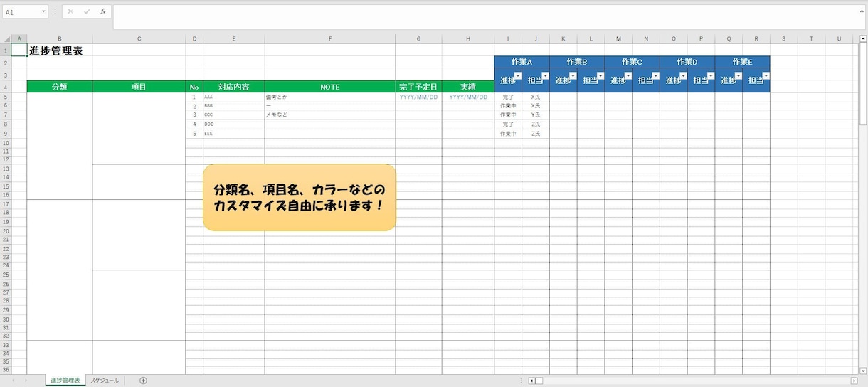Screen dimensions: 868x387
Task: Click the 進捗管理表 title cell
Action: [x=60, y=51]
